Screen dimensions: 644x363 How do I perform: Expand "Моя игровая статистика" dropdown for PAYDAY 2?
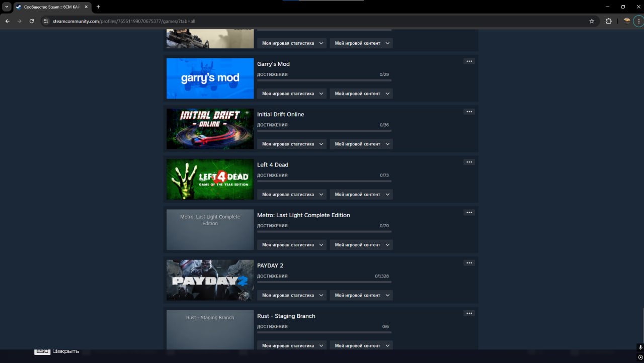click(292, 295)
